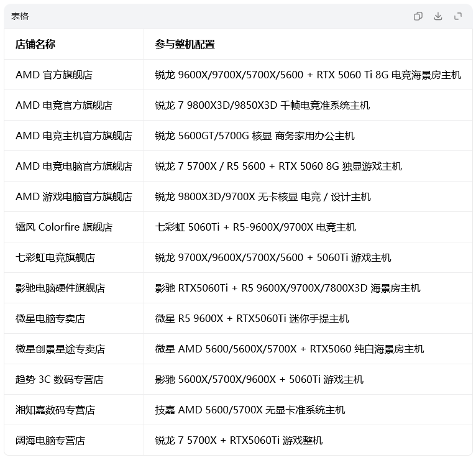
Task: Click the AMD 电竞官方旗舰店 store name
Action: (x=64, y=105)
